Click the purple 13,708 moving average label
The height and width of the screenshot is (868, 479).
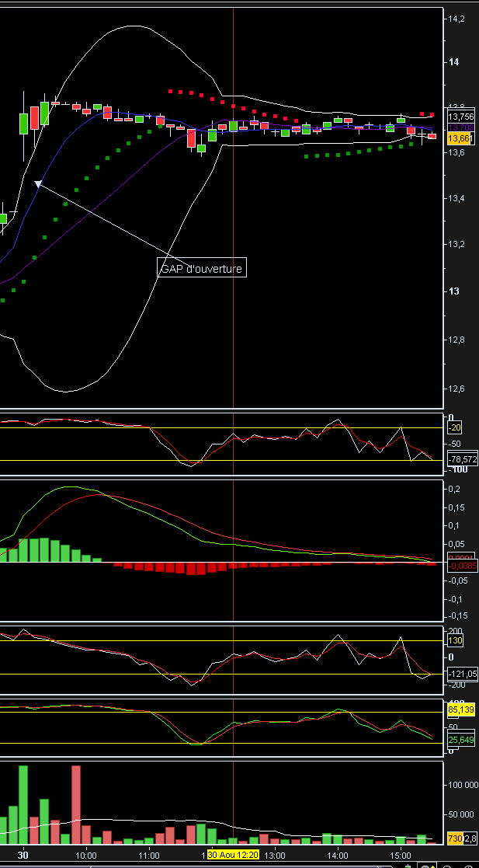[461, 127]
